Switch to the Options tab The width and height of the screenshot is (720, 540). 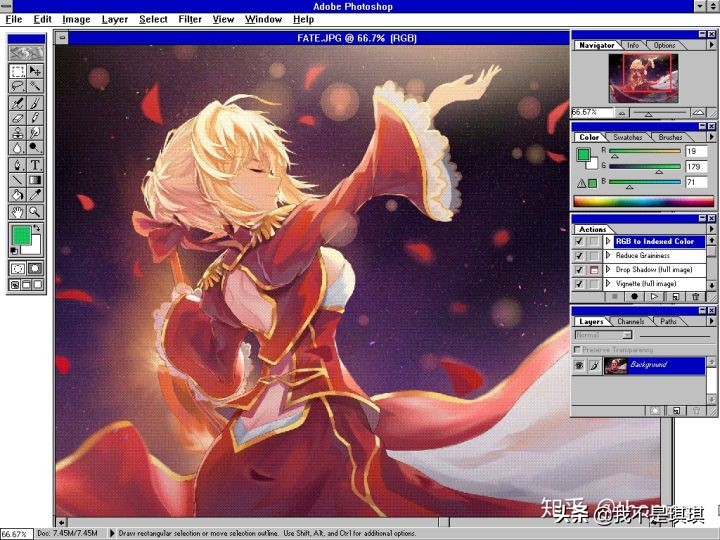(664, 45)
